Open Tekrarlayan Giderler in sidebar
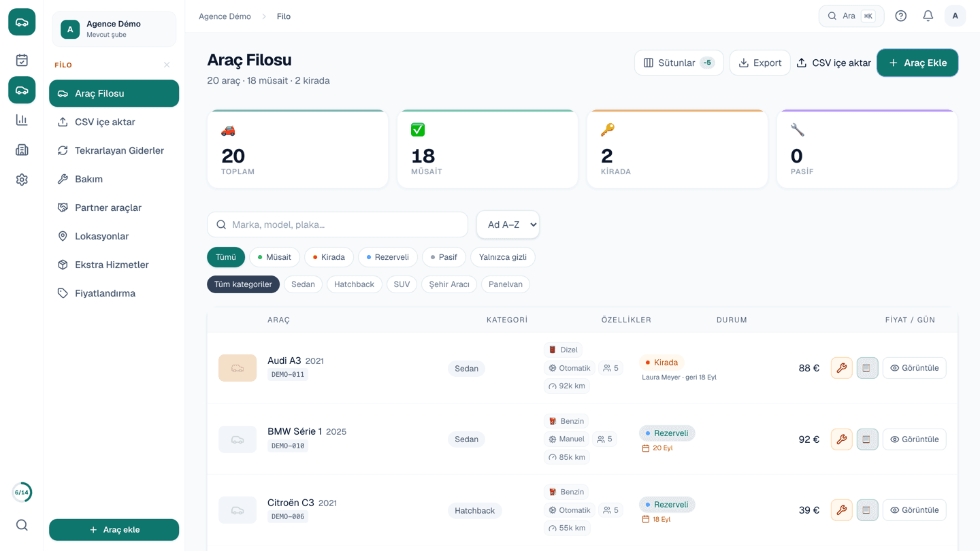The image size is (980, 551). (x=114, y=150)
